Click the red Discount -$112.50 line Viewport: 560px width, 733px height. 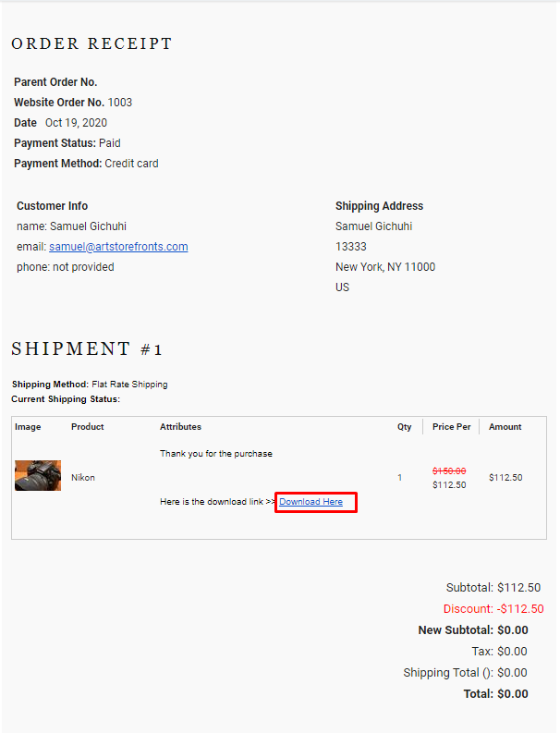click(493, 608)
